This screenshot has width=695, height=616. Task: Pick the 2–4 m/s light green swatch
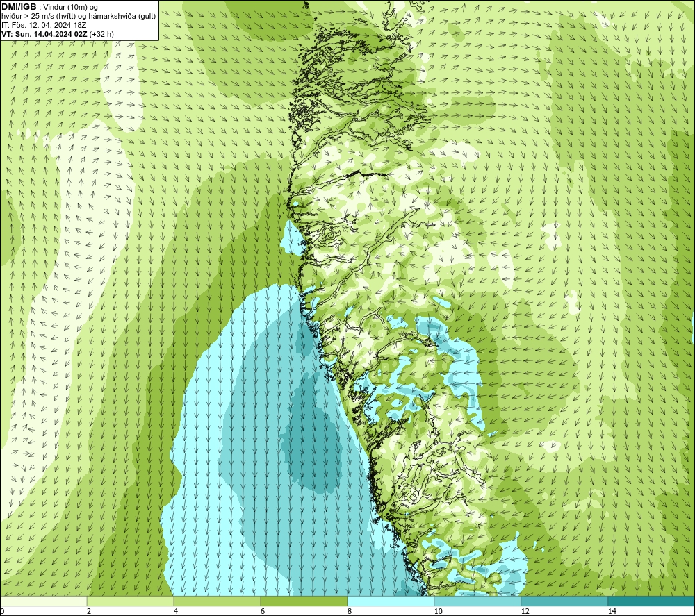point(130,601)
